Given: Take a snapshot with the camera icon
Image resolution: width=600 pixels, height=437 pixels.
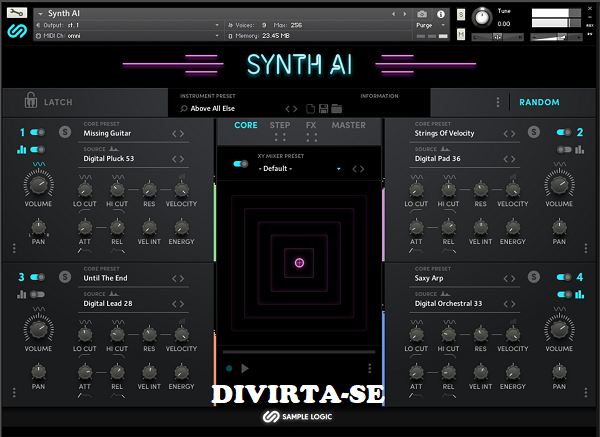Looking at the screenshot, I should 422,14.
